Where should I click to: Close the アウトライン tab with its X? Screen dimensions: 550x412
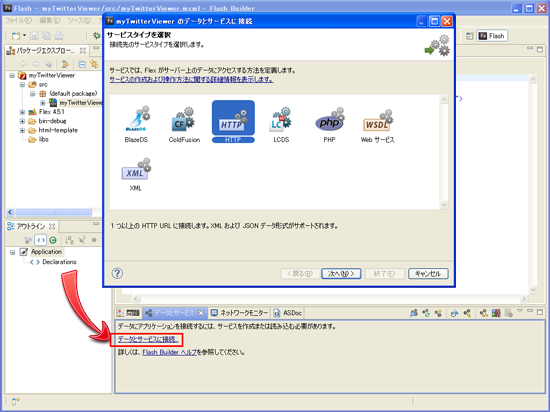click(52, 226)
